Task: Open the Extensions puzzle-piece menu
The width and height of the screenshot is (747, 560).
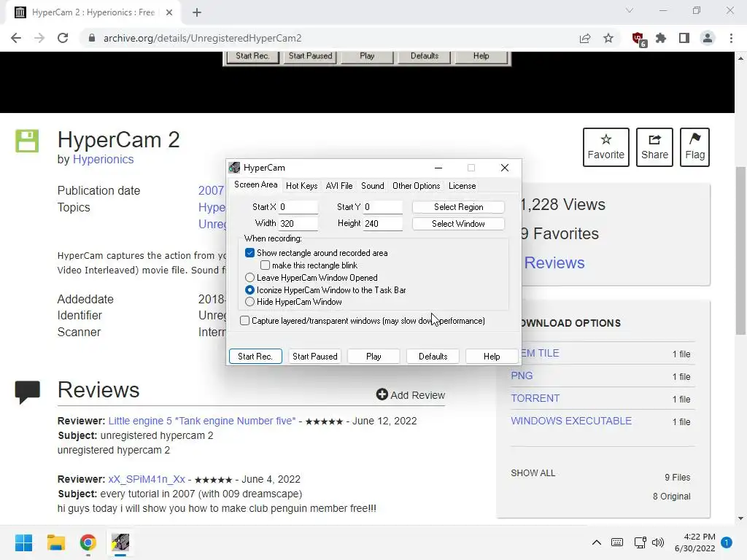Action: pyautogui.click(x=661, y=38)
